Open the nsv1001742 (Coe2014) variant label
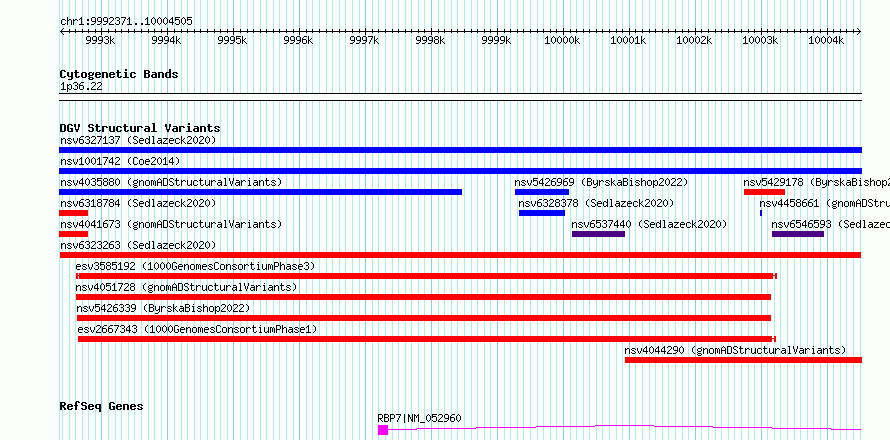890x440 pixels. pos(120,161)
